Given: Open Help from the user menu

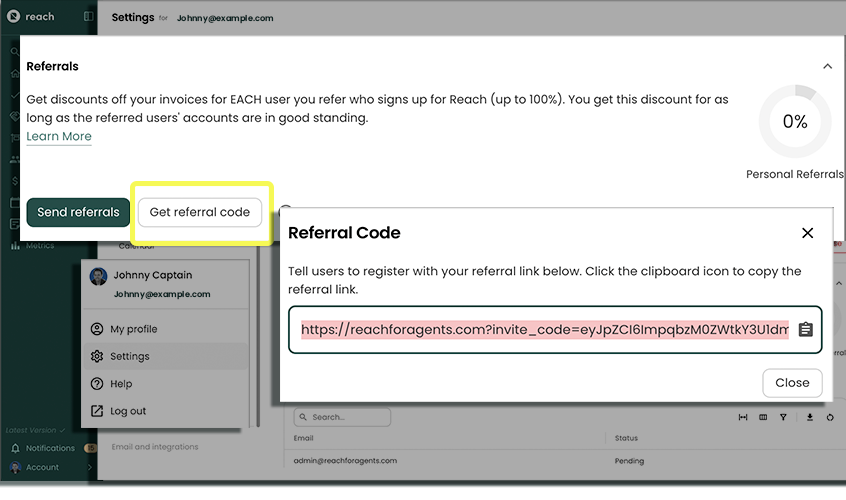Looking at the screenshot, I should [x=120, y=384].
